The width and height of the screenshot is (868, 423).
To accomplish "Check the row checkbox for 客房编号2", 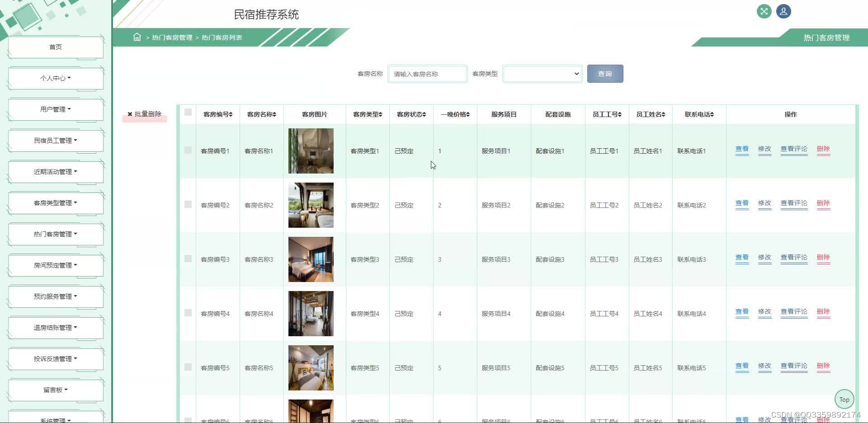I will (x=188, y=204).
